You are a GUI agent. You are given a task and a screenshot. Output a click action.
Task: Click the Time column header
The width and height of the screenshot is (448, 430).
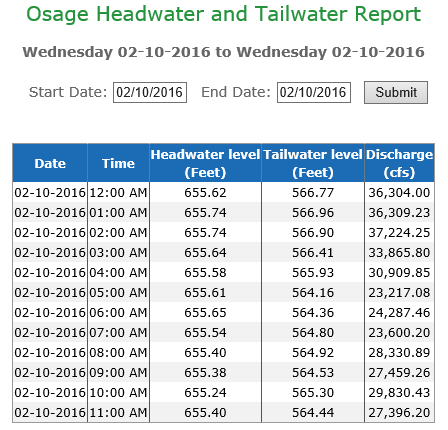click(x=118, y=163)
